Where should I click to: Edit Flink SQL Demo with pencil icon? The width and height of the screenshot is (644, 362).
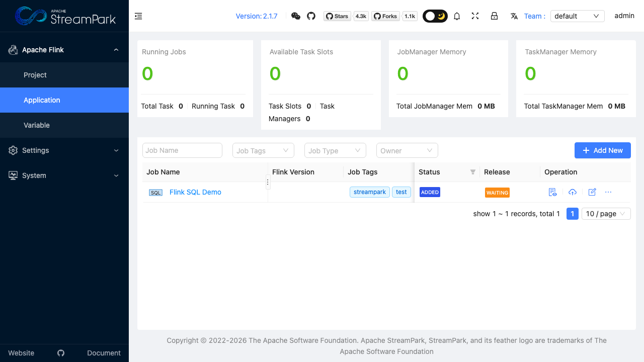point(592,192)
